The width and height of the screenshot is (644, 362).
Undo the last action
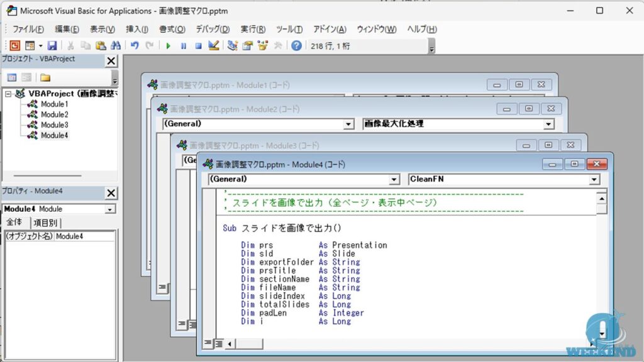[x=135, y=45]
